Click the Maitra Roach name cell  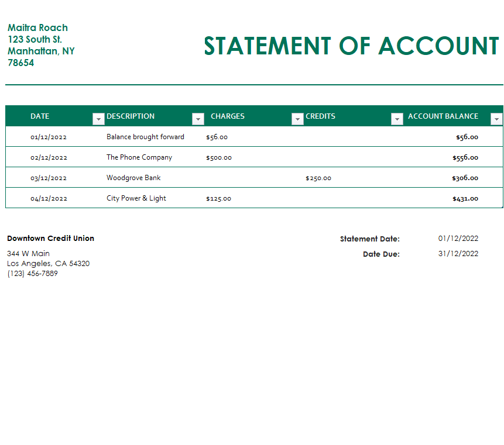point(37,27)
